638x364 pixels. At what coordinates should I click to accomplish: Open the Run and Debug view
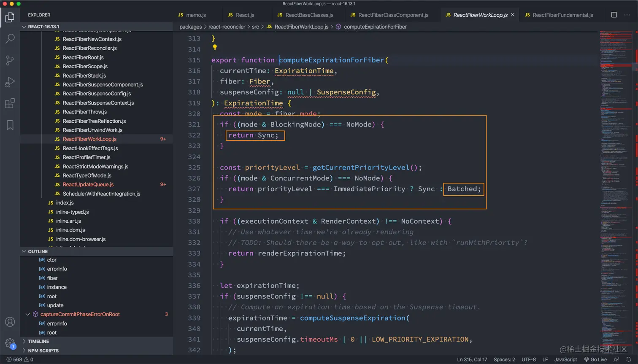[10, 82]
